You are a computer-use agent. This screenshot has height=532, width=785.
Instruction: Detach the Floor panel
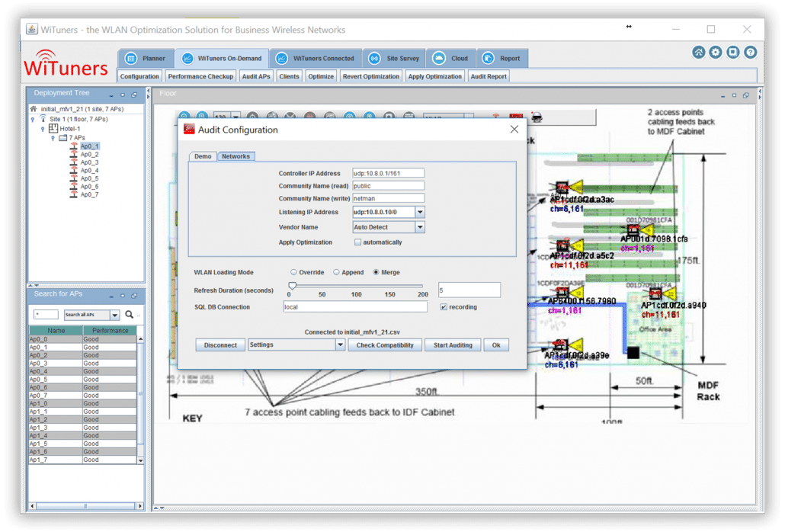click(x=745, y=95)
